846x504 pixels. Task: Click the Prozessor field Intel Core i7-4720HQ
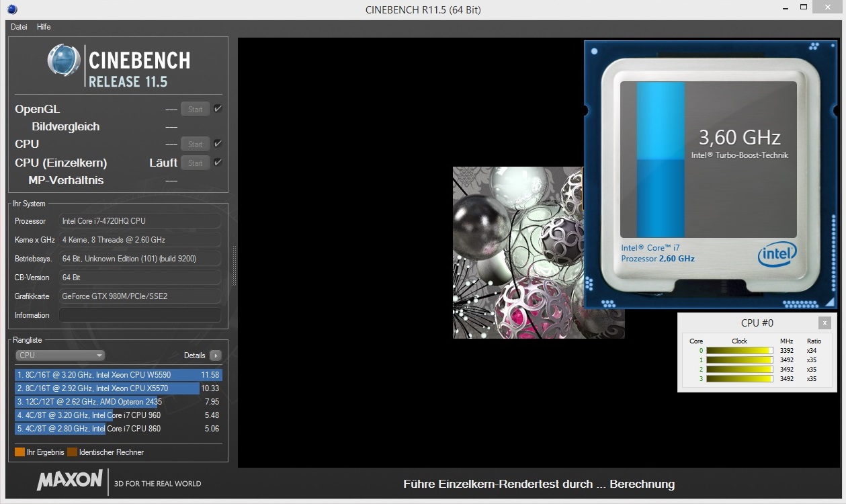(x=140, y=221)
